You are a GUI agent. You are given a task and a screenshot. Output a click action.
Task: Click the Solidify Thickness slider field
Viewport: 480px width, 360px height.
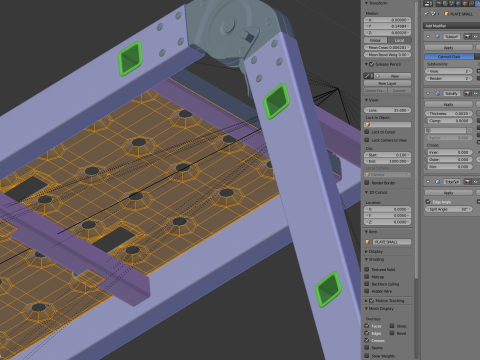point(449,114)
